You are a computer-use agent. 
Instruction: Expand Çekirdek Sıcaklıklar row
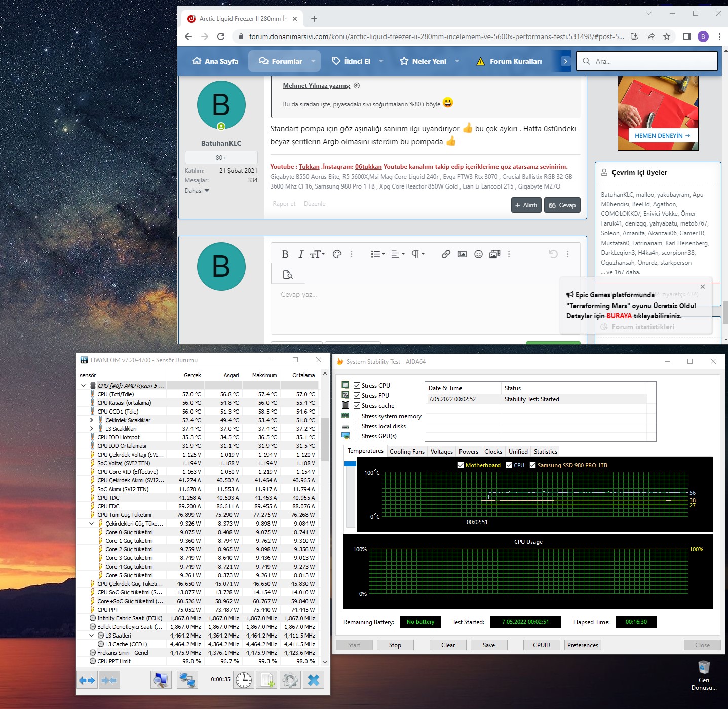pos(92,420)
